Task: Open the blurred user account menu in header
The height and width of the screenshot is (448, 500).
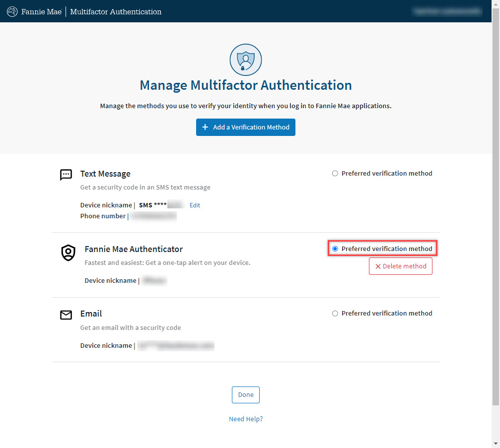Action: (x=447, y=11)
